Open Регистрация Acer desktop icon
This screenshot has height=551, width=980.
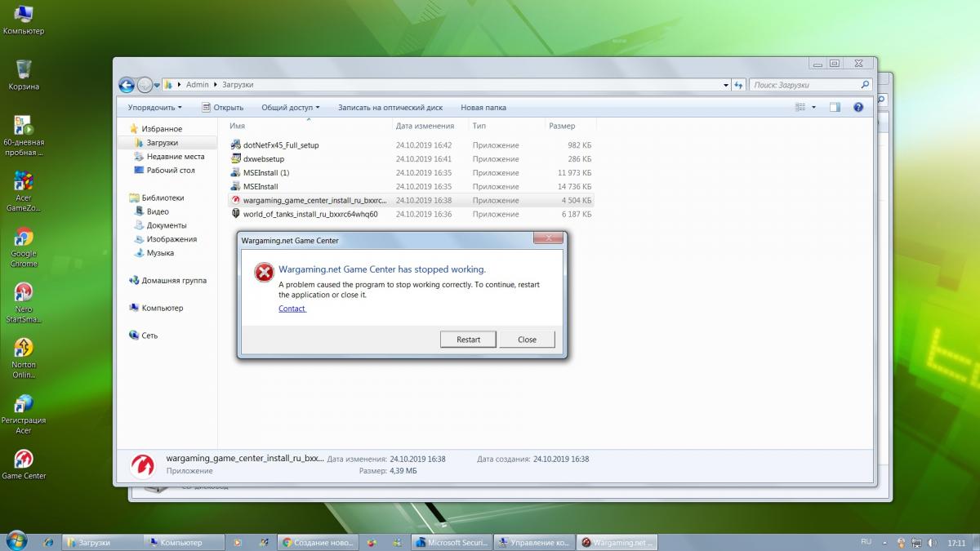[x=24, y=414]
